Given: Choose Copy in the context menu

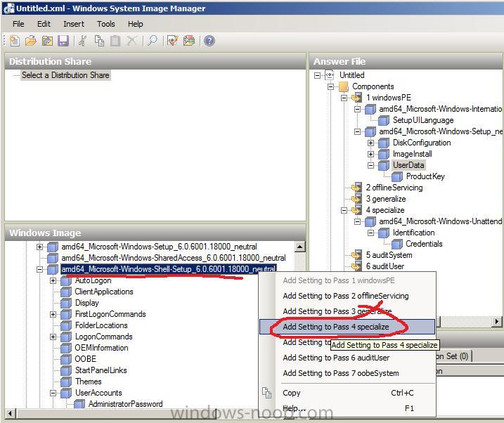Looking at the screenshot, I should 347,393.
